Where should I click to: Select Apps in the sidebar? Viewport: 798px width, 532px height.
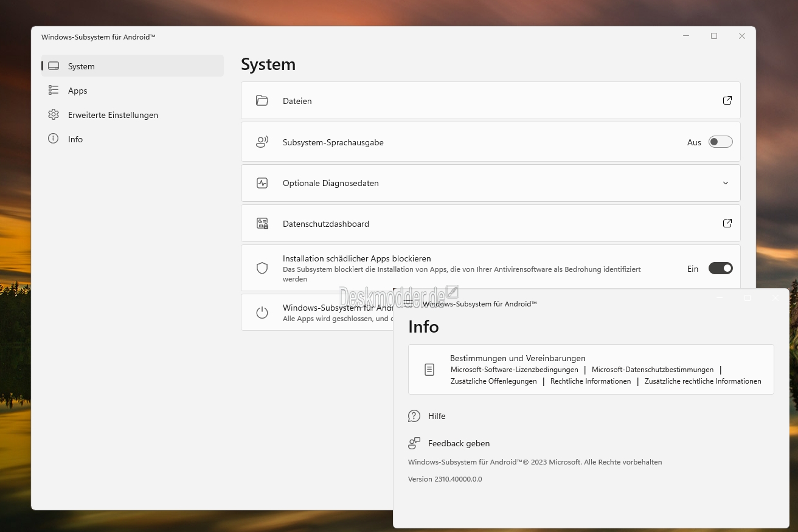pyautogui.click(x=133, y=90)
